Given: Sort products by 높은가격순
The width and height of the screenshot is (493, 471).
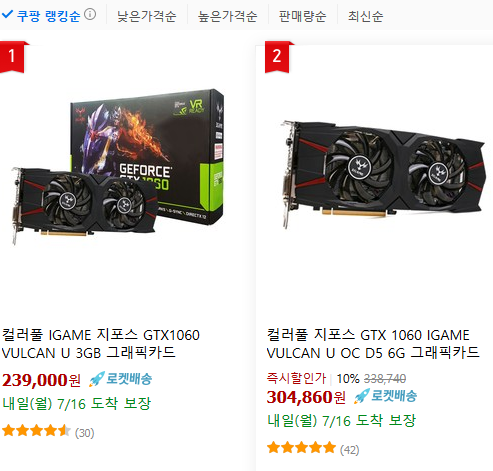Looking at the screenshot, I should [x=227, y=16].
